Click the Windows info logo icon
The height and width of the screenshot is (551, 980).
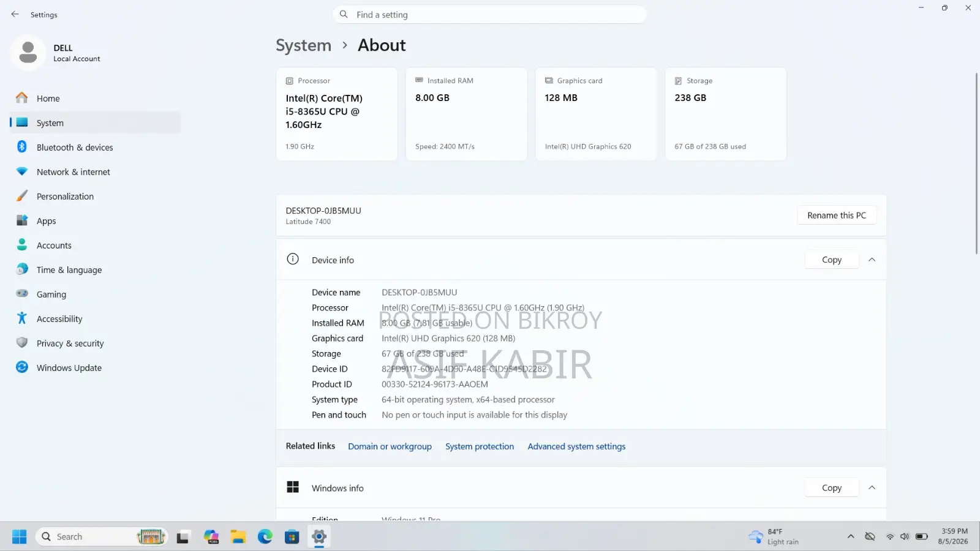pos(293,487)
